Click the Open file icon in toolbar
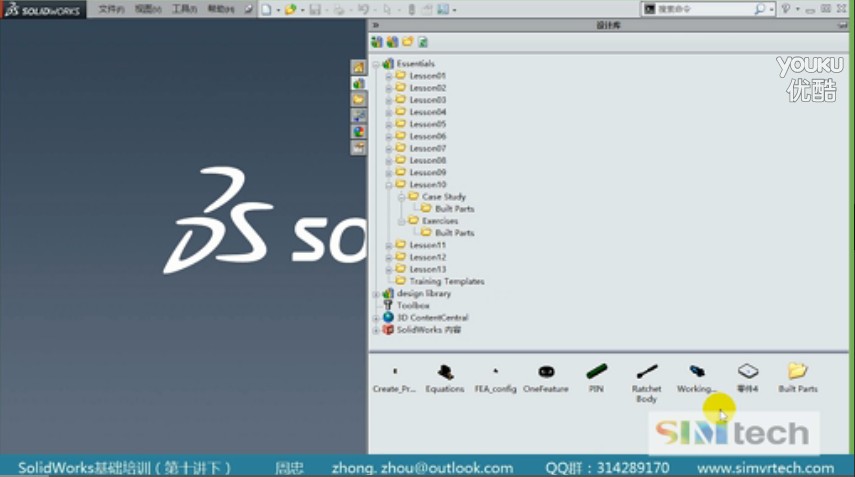Screen dimensions: 855x477 coord(291,9)
